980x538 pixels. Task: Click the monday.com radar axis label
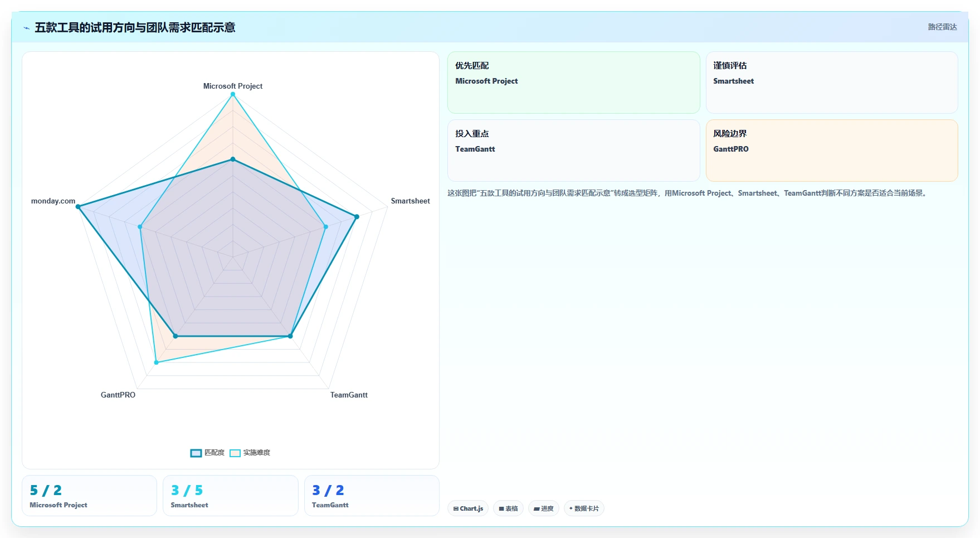click(53, 201)
